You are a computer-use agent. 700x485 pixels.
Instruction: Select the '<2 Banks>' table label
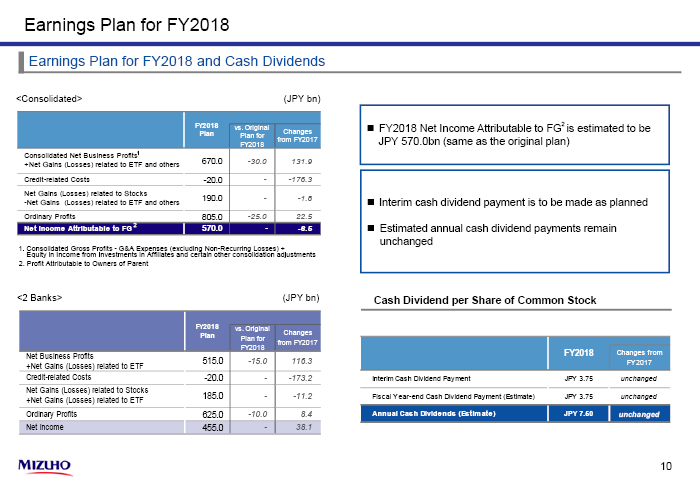point(42,297)
